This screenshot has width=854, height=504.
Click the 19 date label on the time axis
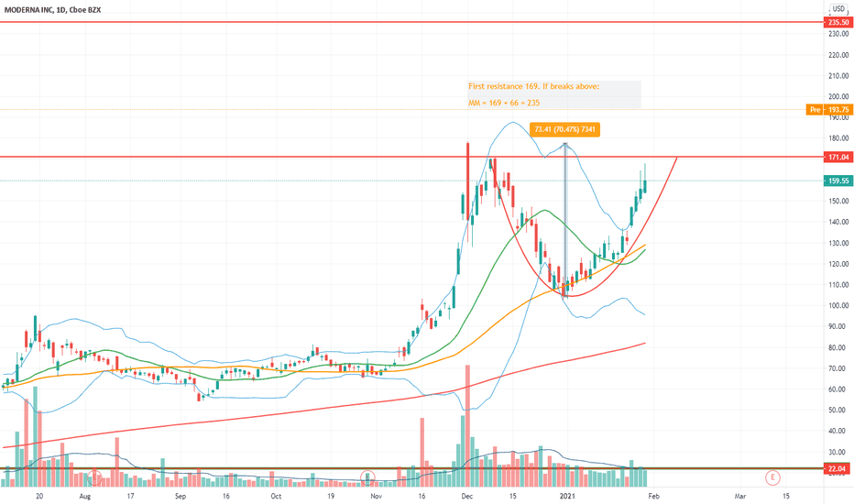coord(331,497)
